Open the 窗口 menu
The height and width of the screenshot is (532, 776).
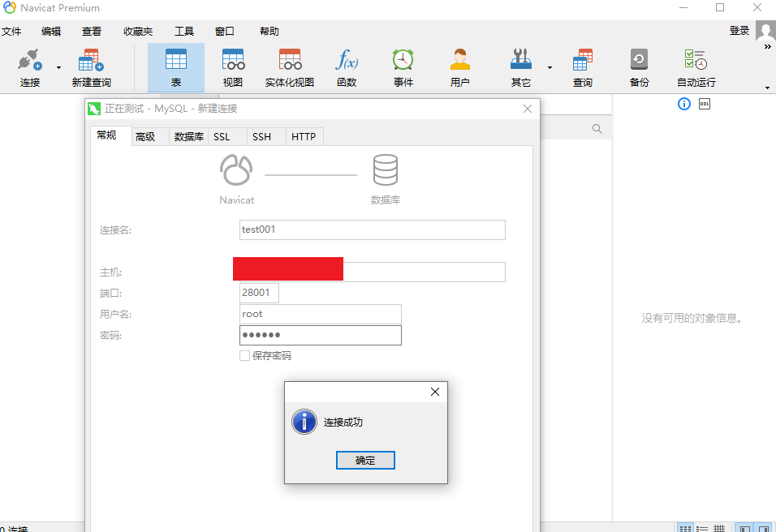pyautogui.click(x=225, y=31)
